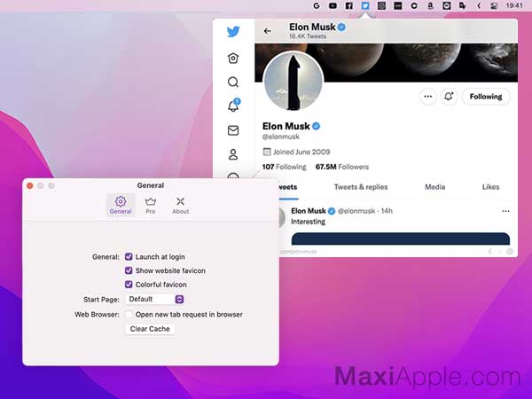Open the Google menu bar icon

(x=317, y=6)
